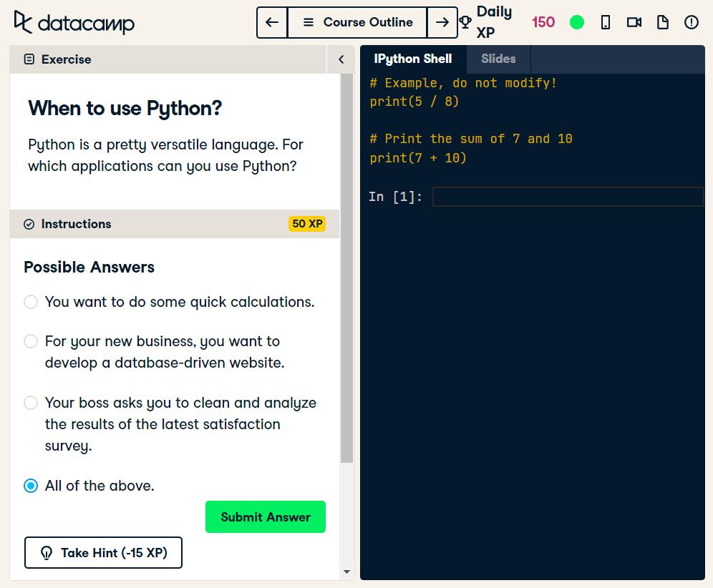This screenshot has width=713, height=588.
Task: Click the Instructions section header
Action: pyautogui.click(x=175, y=224)
